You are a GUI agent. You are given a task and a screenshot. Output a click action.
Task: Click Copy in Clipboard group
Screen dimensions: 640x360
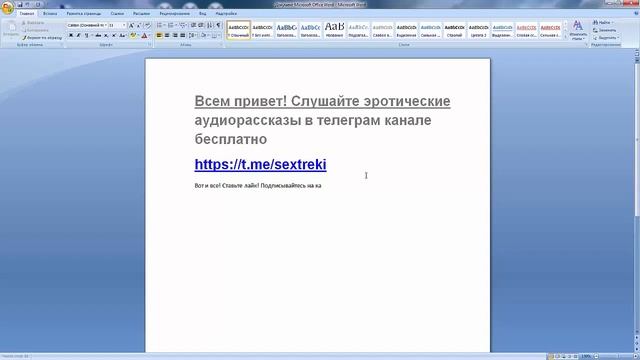coord(35,30)
